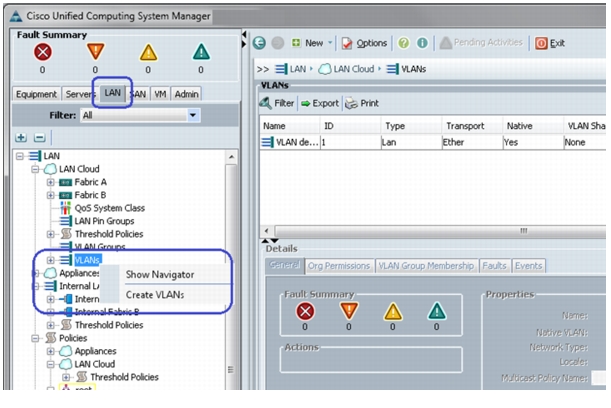Screen dimensions: 611x408
Task: Click the Cisco UCS Manager title icon
Action: (16, 16)
